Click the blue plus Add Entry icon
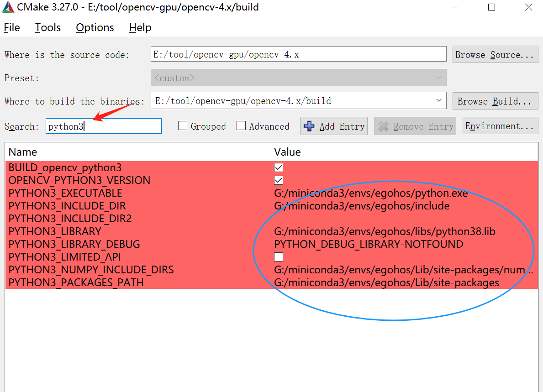Image resolution: width=543 pixels, height=392 pixels. click(x=309, y=126)
